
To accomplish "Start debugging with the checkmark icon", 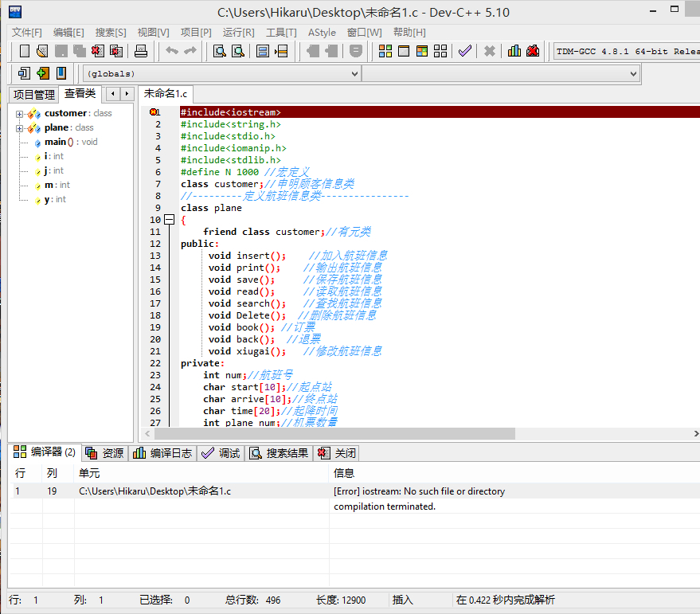I will (465, 51).
